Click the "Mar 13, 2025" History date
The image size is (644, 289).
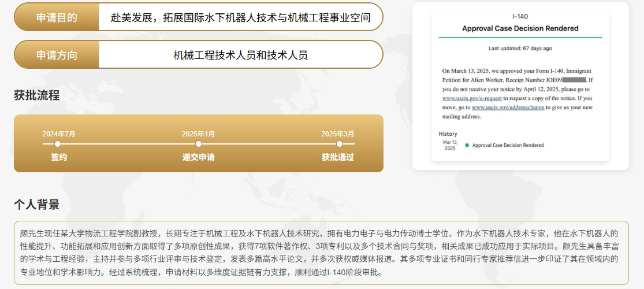point(450,145)
